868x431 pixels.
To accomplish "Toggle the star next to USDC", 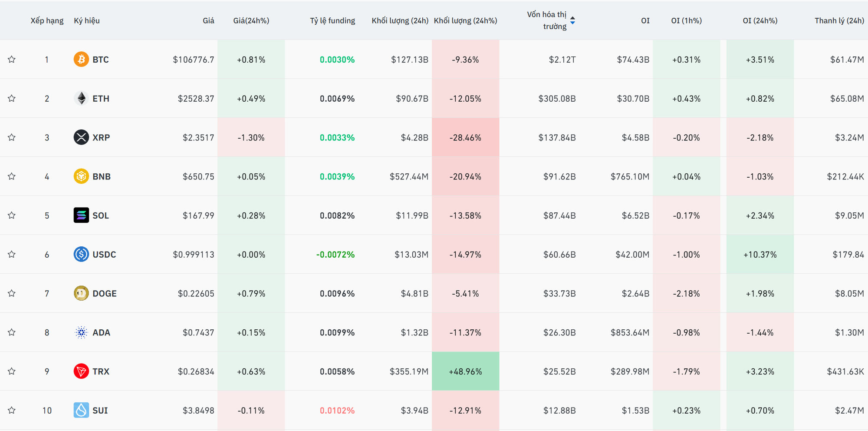I will tap(12, 255).
